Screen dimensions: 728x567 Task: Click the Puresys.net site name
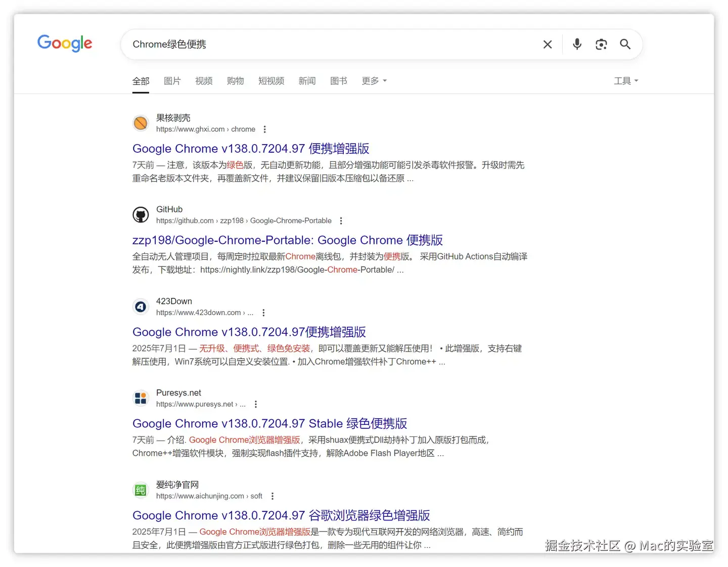coord(178,393)
